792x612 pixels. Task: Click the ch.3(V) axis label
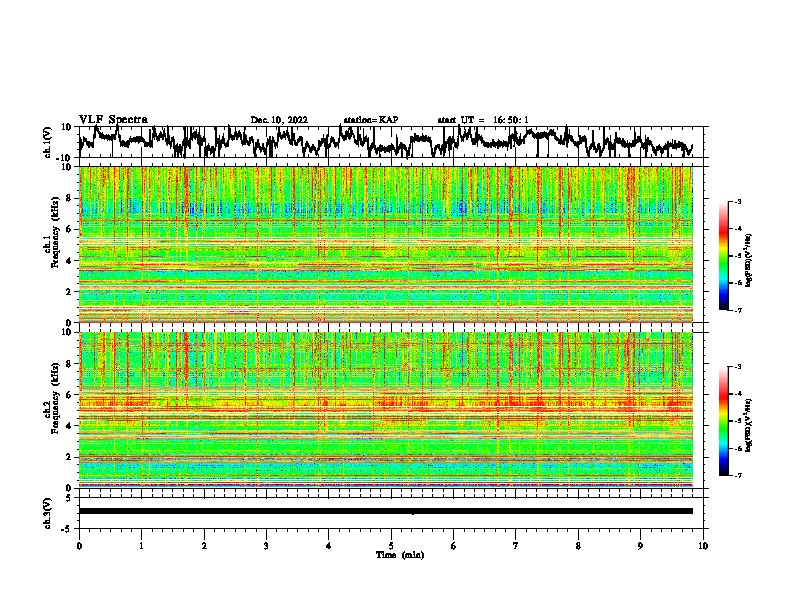point(48,513)
